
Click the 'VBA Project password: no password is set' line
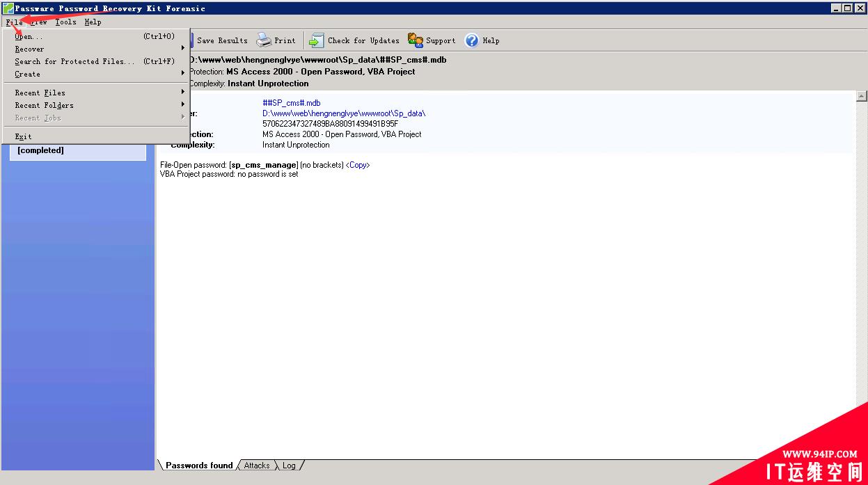click(x=229, y=174)
